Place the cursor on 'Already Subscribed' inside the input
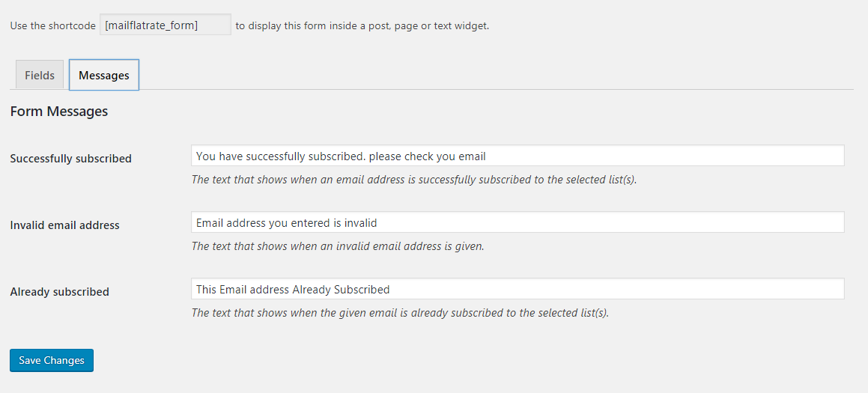This screenshot has width=868, height=393. pos(341,289)
